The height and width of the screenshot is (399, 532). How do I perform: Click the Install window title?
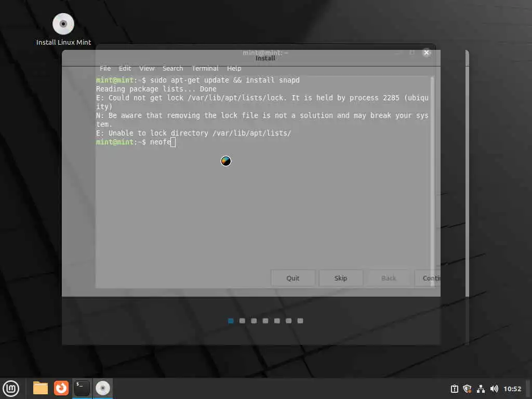265,58
